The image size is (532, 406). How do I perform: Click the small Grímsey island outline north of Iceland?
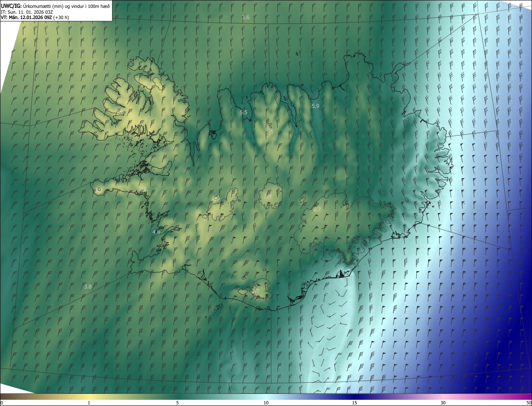pyautogui.click(x=297, y=53)
